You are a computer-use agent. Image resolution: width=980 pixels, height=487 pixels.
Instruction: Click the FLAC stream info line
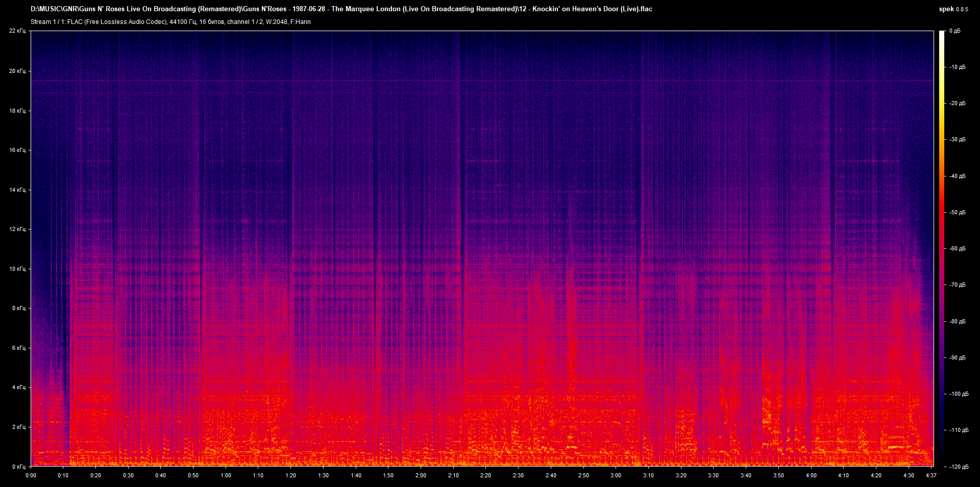[170, 22]
